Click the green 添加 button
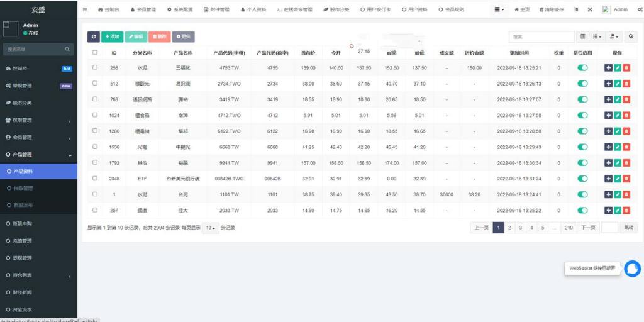Screen dimensions: 644x322 point(112,36)
